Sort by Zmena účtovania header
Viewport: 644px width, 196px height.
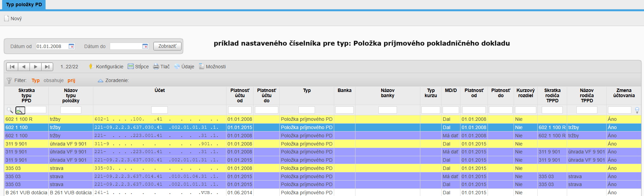(x=624, y=93)
